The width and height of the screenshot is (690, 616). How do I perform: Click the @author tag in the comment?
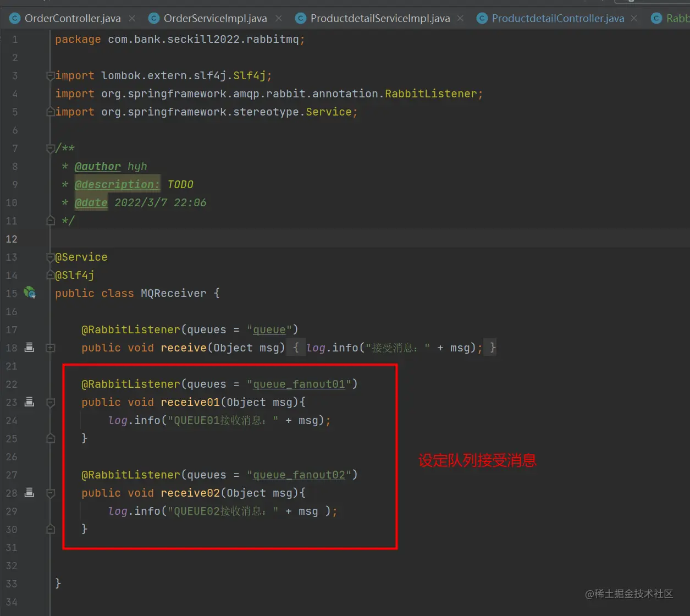tap(98, 166)
